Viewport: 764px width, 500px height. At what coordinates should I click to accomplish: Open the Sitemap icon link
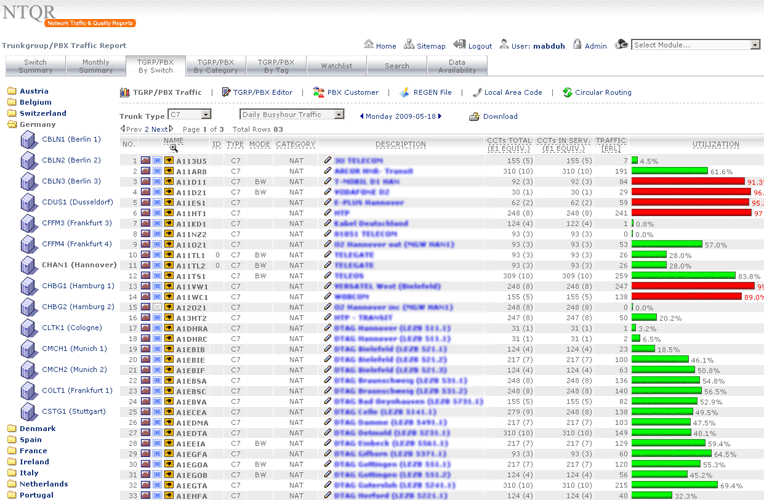[x=409, y=45]
